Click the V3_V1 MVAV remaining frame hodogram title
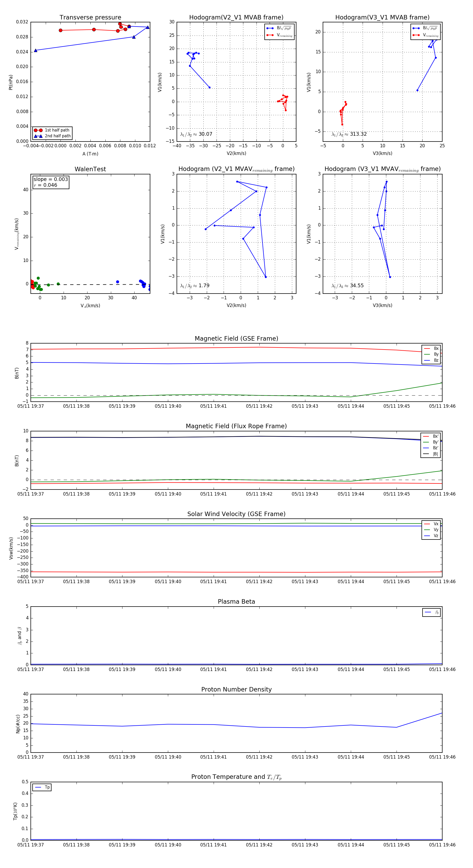The image size is (473, 868). (382, 169)
